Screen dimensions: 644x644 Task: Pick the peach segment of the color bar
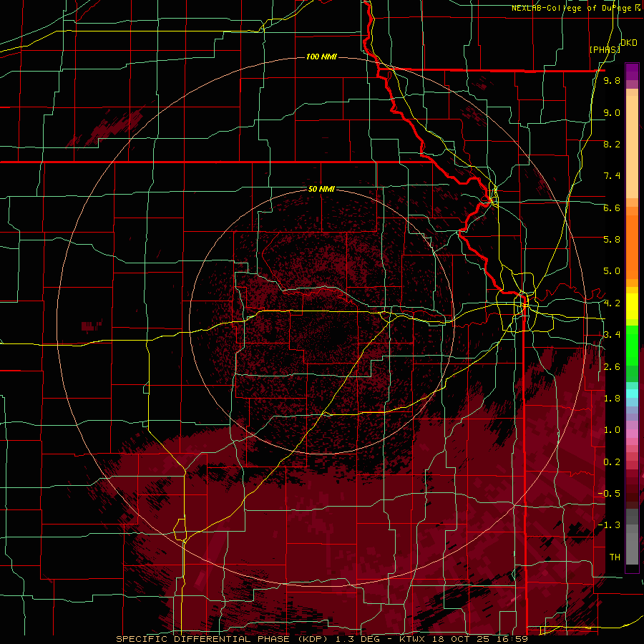tap(632, 144)
